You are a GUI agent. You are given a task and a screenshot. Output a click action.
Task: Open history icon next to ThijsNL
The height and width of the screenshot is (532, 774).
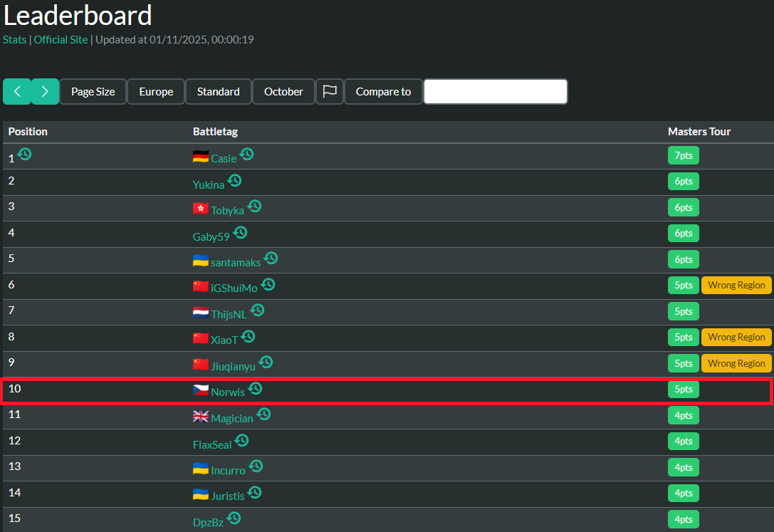tap(257, 310)
